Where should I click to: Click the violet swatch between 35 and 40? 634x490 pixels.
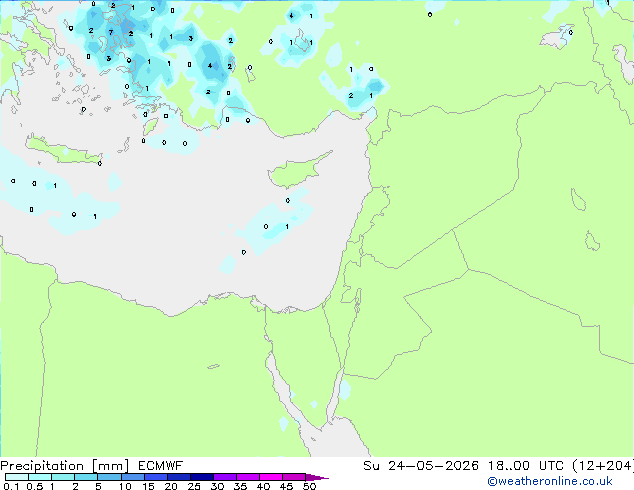tap(248, 477)
